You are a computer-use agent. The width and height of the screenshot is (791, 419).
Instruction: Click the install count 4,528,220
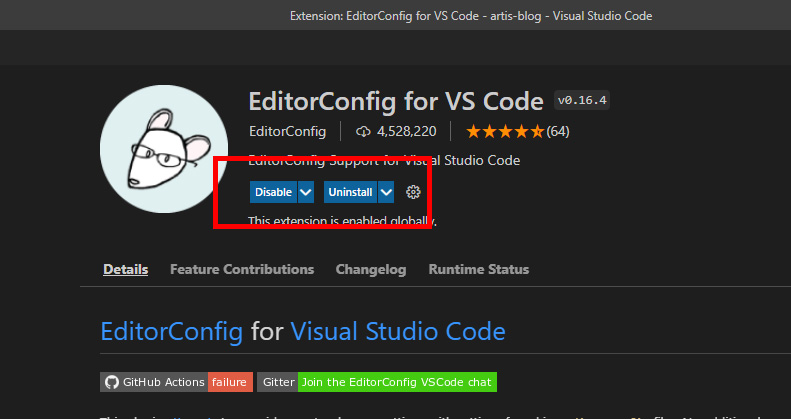pyautogui.click(x=407, y=132)
